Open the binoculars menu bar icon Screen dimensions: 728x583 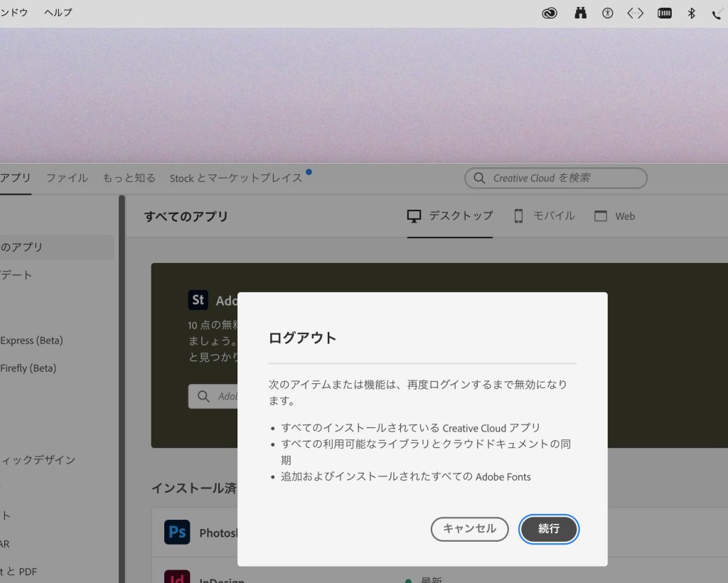580,13
